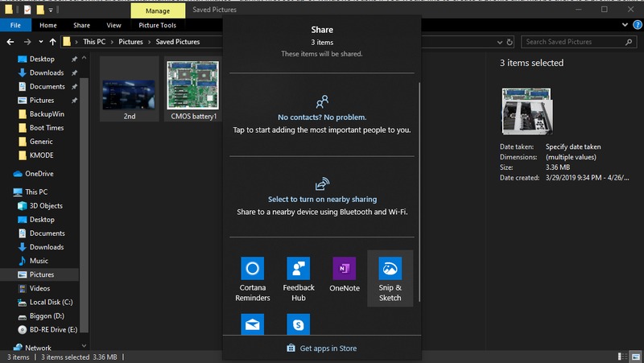The width and height of the screenshot is (644, 363).
Task: Open Quick Access Toolbar customize dropdown
Action: click(x=52, y=10)
